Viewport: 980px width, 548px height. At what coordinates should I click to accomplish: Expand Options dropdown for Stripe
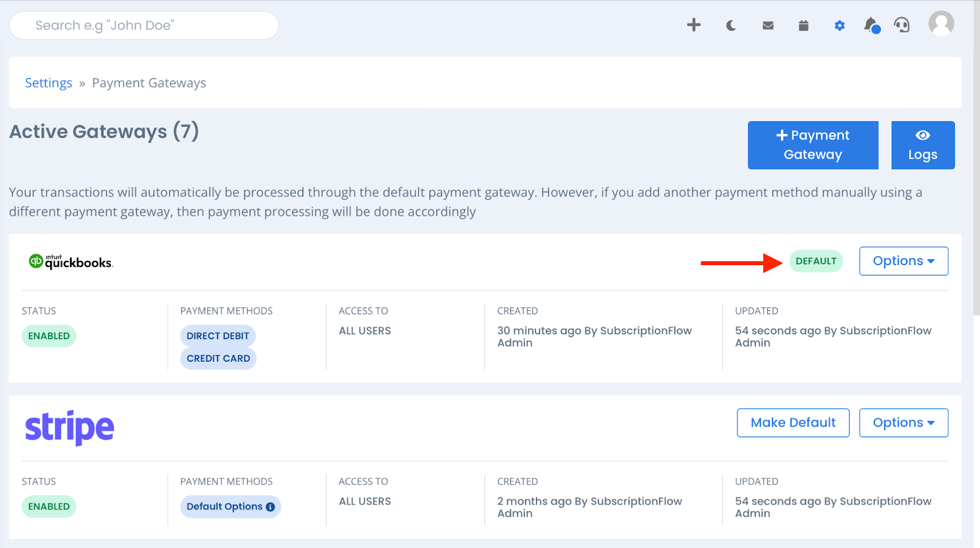[x=903, y=423]
